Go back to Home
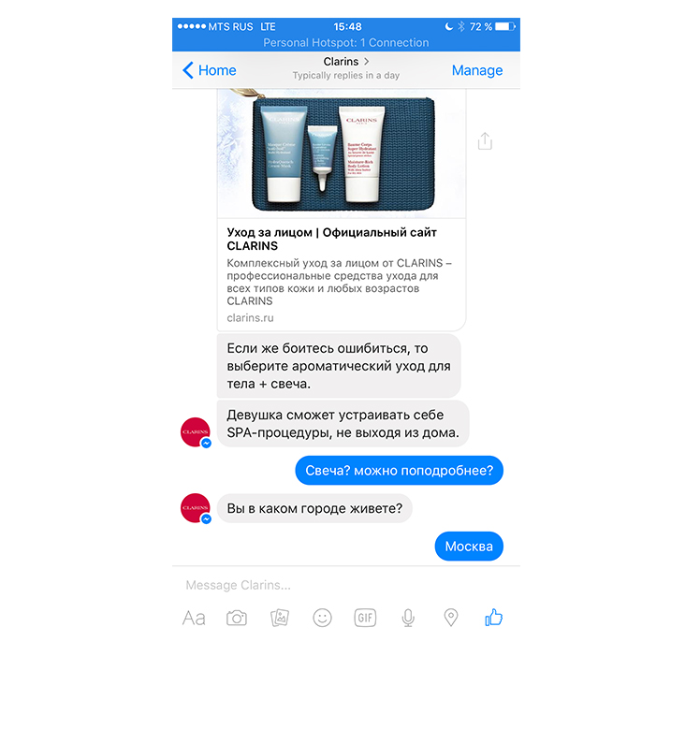Screen dimensions: 700x744 tap(210, 70)
